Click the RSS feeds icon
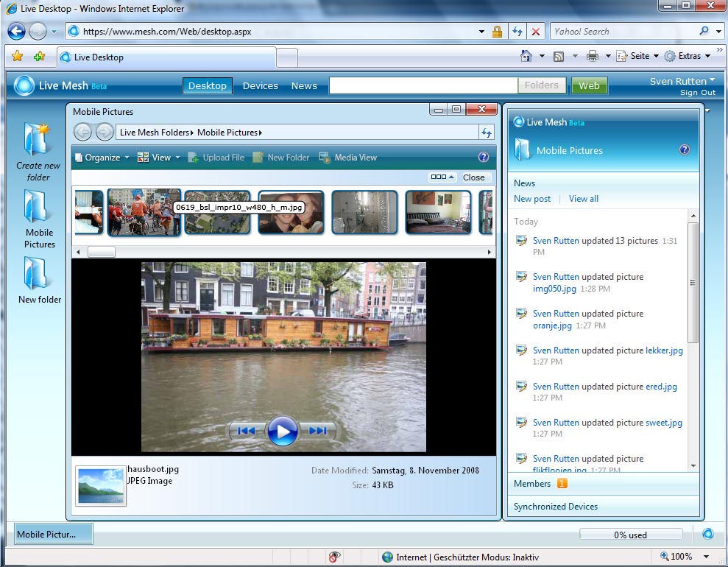Screen dimensions: 728x567 [x=559, y=56]
